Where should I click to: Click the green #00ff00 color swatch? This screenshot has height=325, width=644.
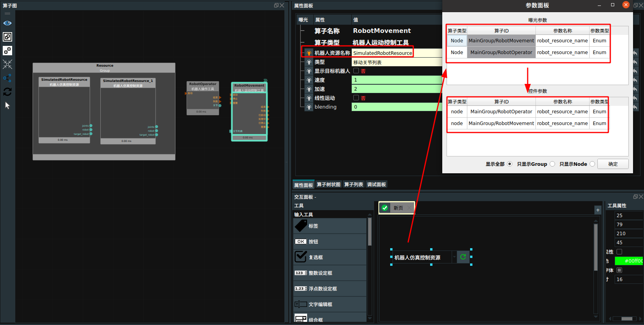629,261
